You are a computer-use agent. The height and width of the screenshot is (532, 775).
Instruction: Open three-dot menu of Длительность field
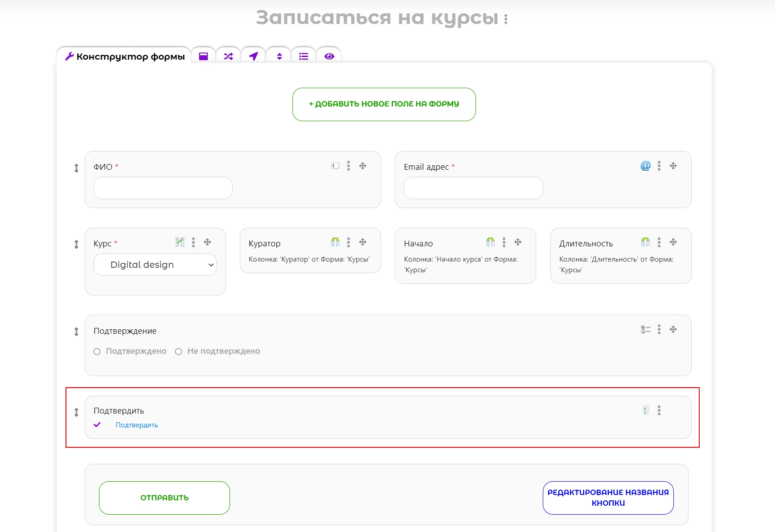(659, 242)
